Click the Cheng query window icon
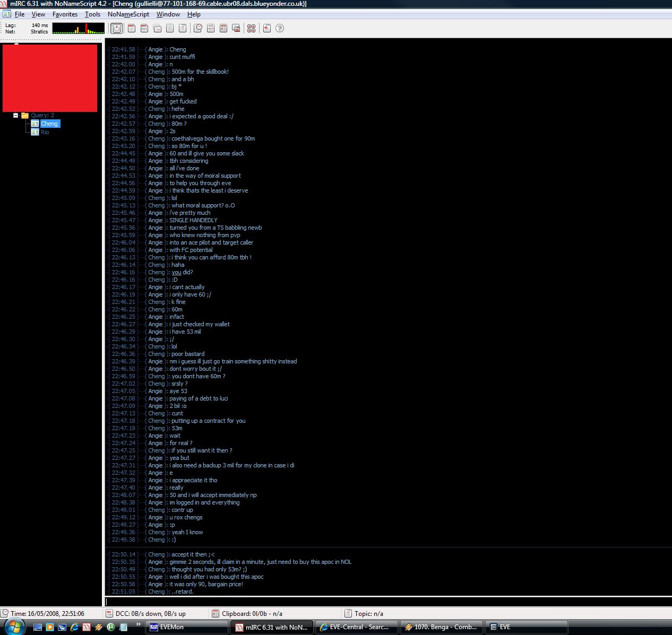672x635 pixels. (x=35, y=124)
